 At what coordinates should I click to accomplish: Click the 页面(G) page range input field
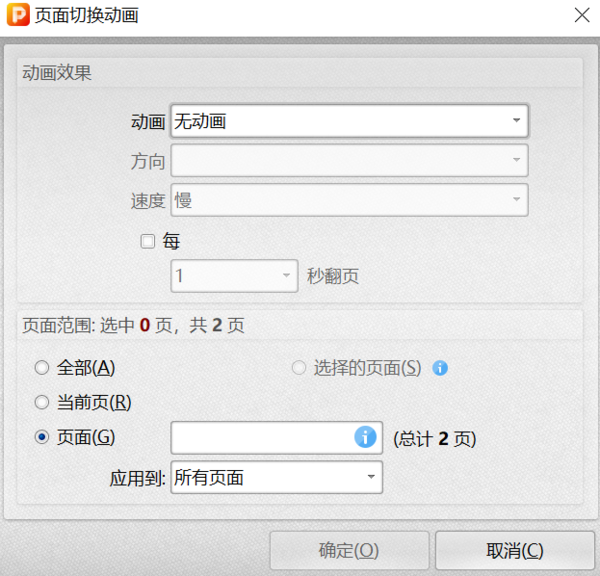point(276,438)
